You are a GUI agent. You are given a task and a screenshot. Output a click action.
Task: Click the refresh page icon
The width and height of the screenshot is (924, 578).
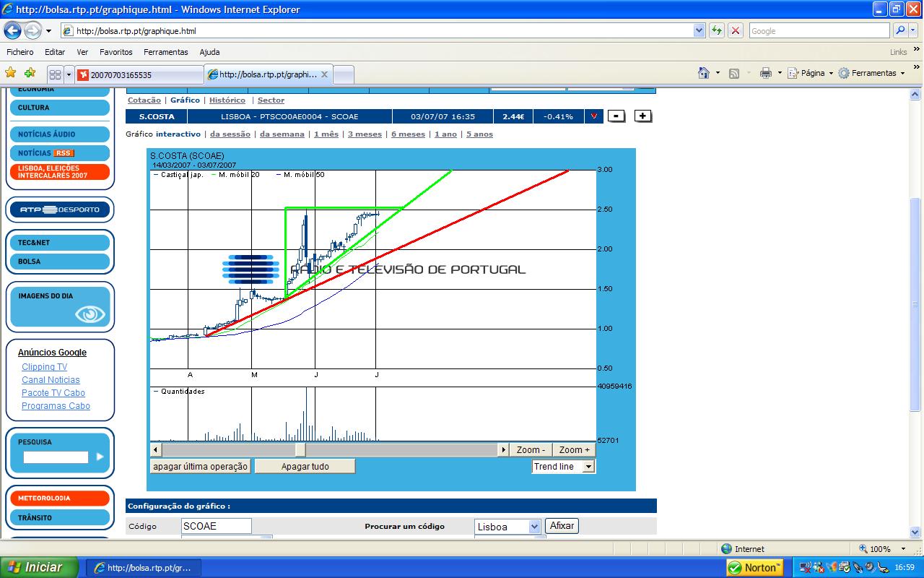coord(717,30)
